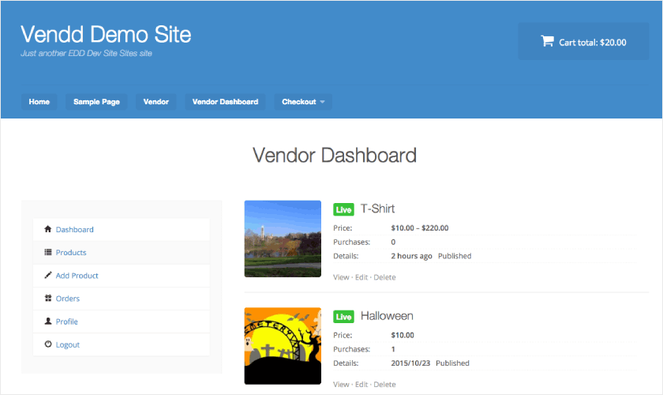The height and width of the screenshot is (395, 663).
Task: Click View link under Halloween
Action: point(341,384)
